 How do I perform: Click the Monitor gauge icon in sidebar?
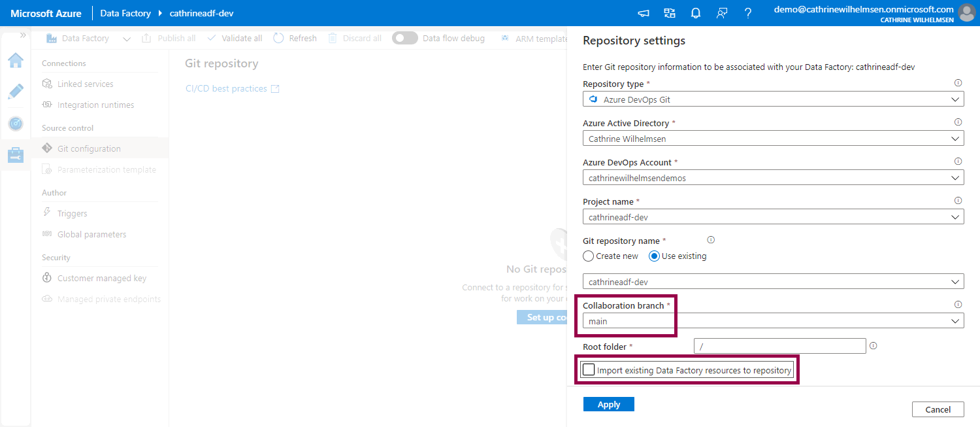coord(15,124)
